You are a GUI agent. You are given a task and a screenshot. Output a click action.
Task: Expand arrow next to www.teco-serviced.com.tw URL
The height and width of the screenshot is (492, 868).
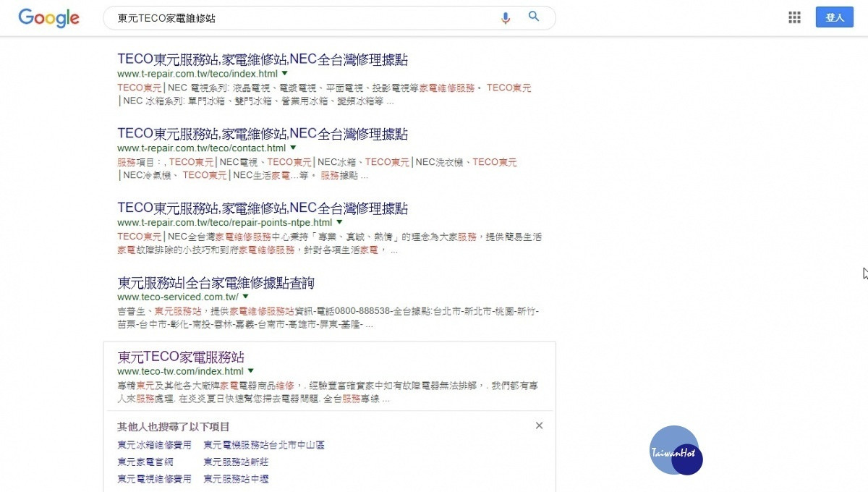[x=245, y=297]
